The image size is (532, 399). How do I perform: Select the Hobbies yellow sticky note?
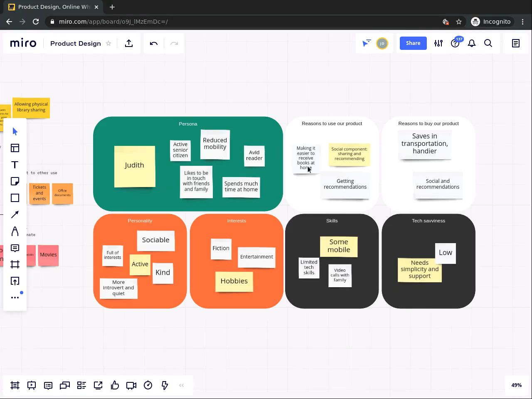(x=234, y=281)
